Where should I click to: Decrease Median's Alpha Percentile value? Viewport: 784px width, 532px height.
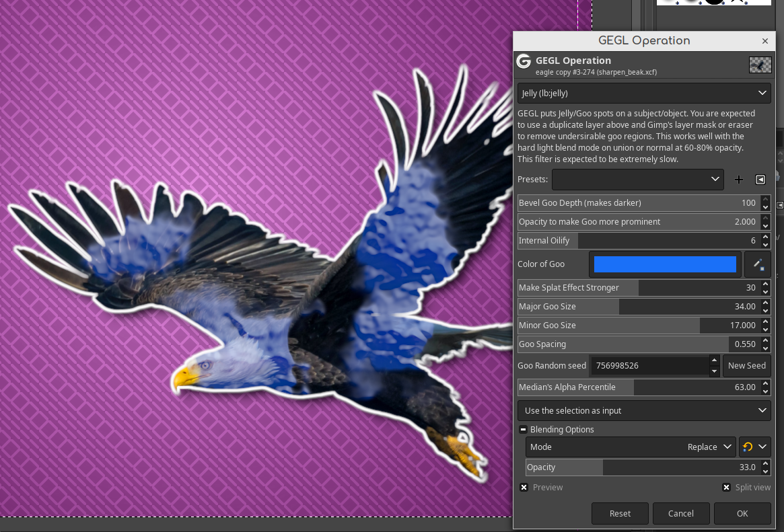(x=766, y=391)
